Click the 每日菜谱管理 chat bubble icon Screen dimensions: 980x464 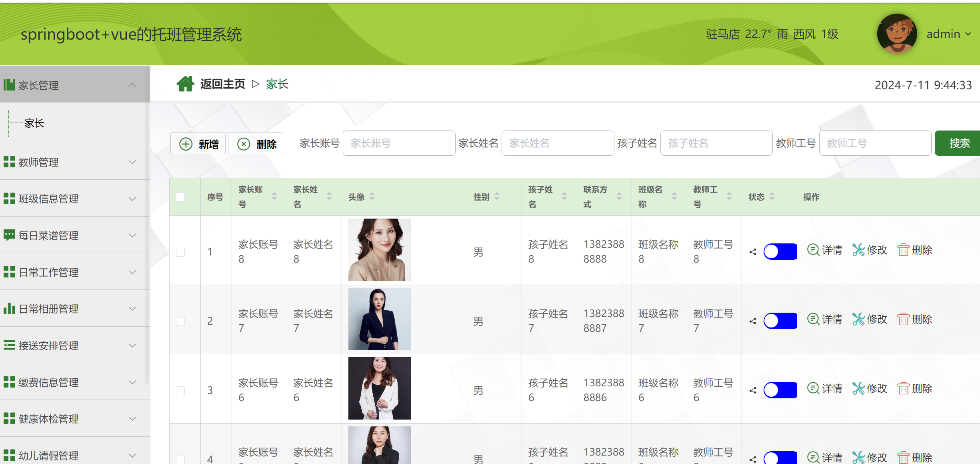[x=9, y=235]
